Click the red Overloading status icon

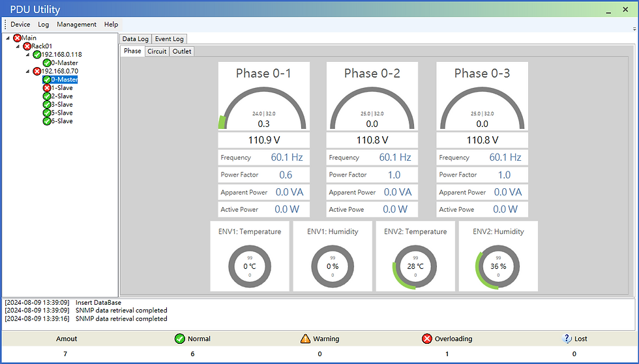[x=426, y=339]
